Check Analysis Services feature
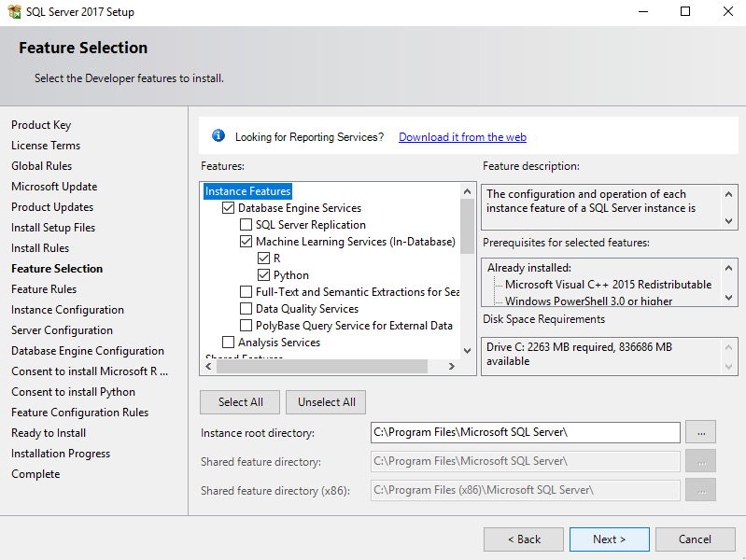The height and width of the screenshot is (560, 746). (x=228, y=343)
